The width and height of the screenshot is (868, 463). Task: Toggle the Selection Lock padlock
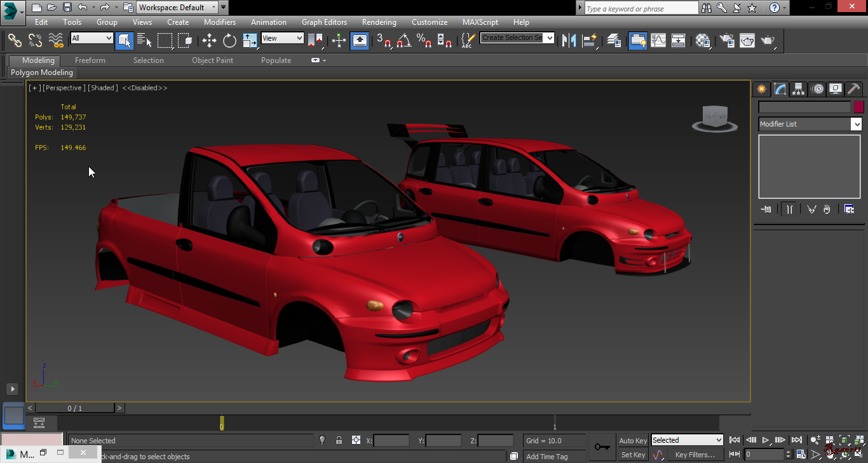click(x=339, y=440)
